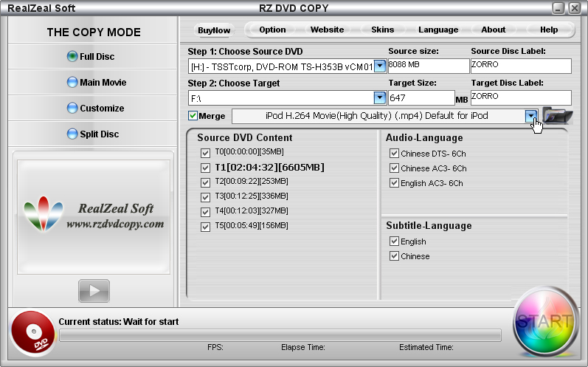Click the RealZeal Soft flower logo

tap(44, 213)
